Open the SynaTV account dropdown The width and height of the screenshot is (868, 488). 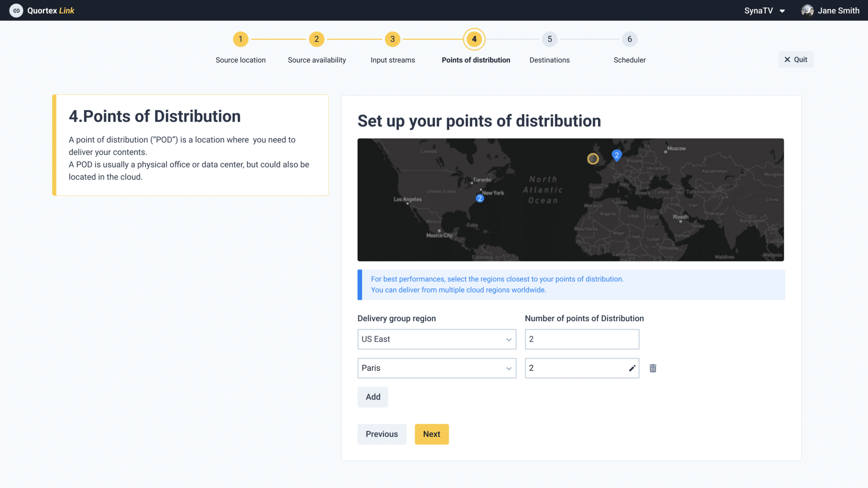point(764,11)
